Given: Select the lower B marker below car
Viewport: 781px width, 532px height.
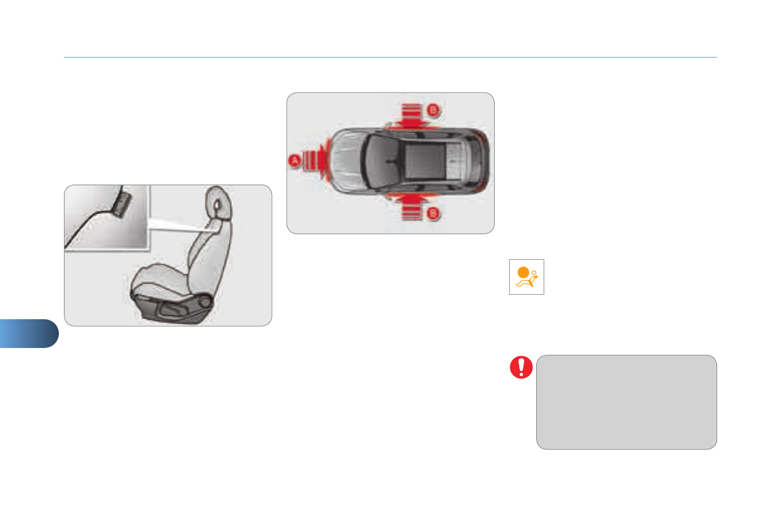Looking at the screenshot, I should pyautogui.click(x=433, y=213).
